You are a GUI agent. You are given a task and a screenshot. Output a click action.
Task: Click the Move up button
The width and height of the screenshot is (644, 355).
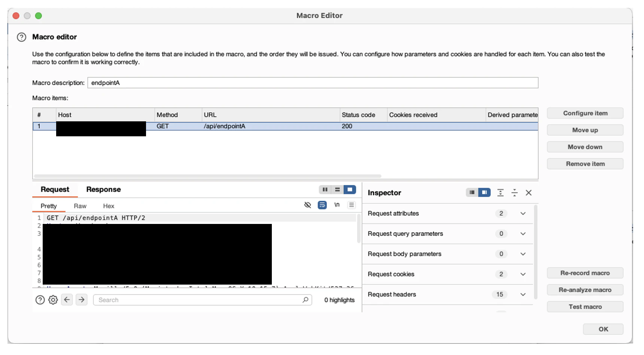click(x=585, y=130)
